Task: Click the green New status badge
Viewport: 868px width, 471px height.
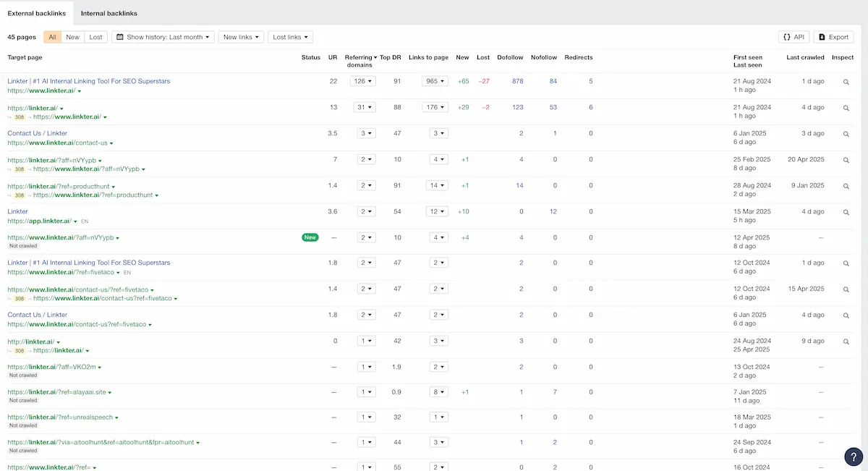Action: (x=310, y=237)
